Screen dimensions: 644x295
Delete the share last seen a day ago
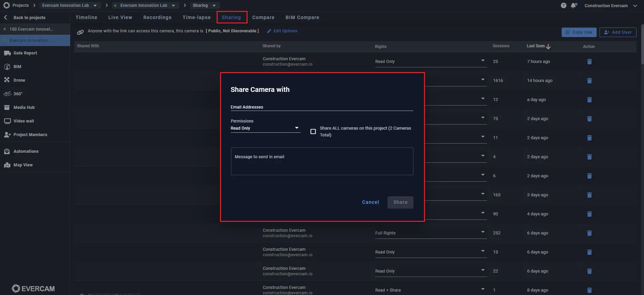(590, 100)
